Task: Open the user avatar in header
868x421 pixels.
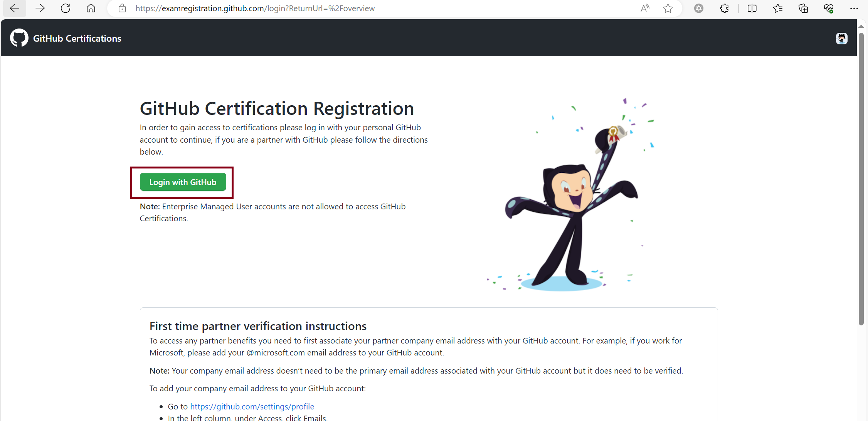Action: point(841,39)
